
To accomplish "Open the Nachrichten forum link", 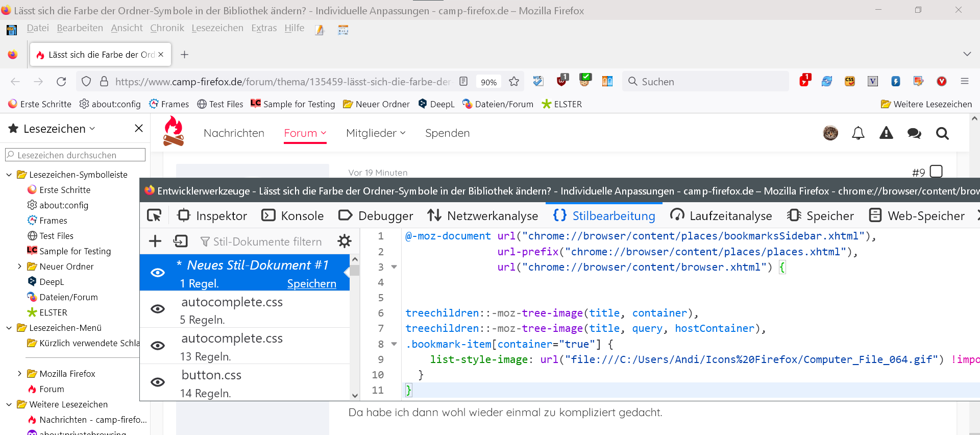I will [x=234, y=133].
